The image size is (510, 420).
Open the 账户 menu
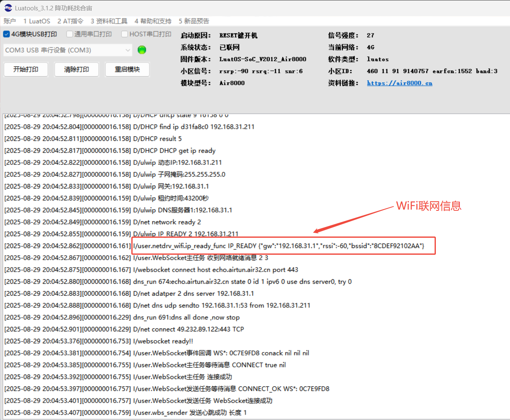click(10, 21)
